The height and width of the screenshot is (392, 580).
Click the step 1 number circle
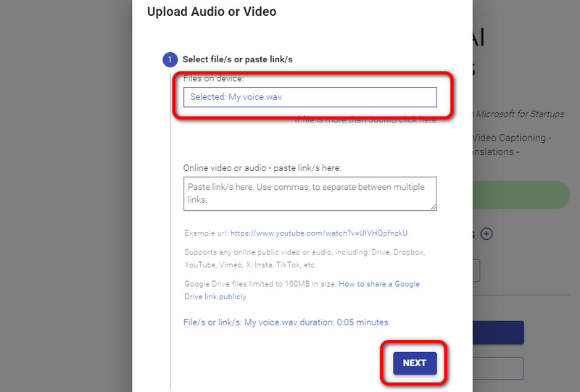click(x=170, y=59)
